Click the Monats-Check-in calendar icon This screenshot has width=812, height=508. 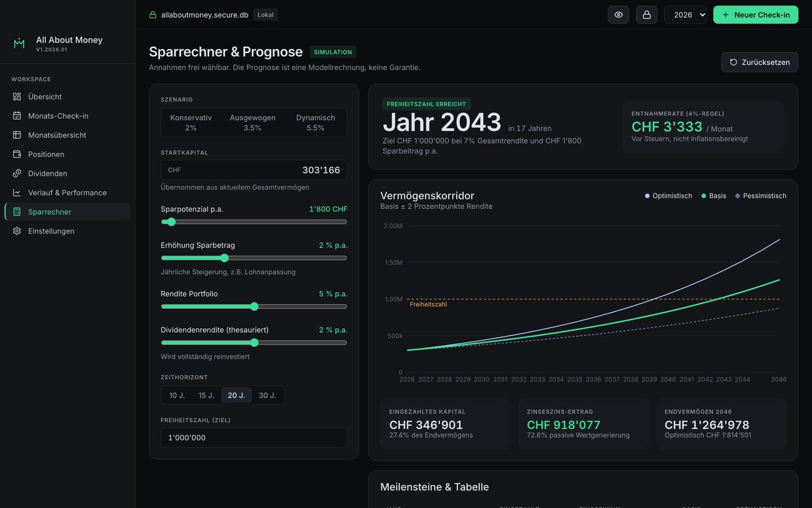[17, 116]
